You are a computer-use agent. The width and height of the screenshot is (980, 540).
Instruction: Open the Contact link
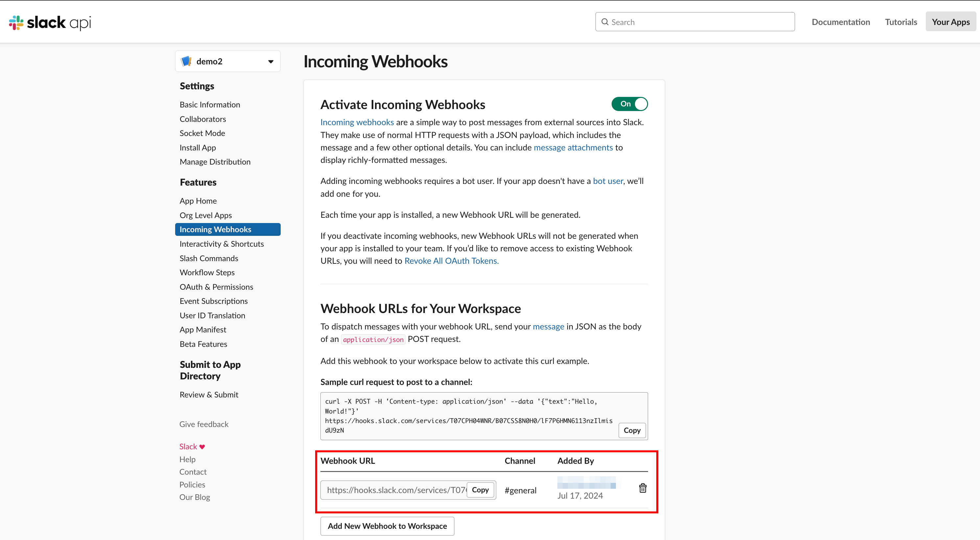click(193, 472)
